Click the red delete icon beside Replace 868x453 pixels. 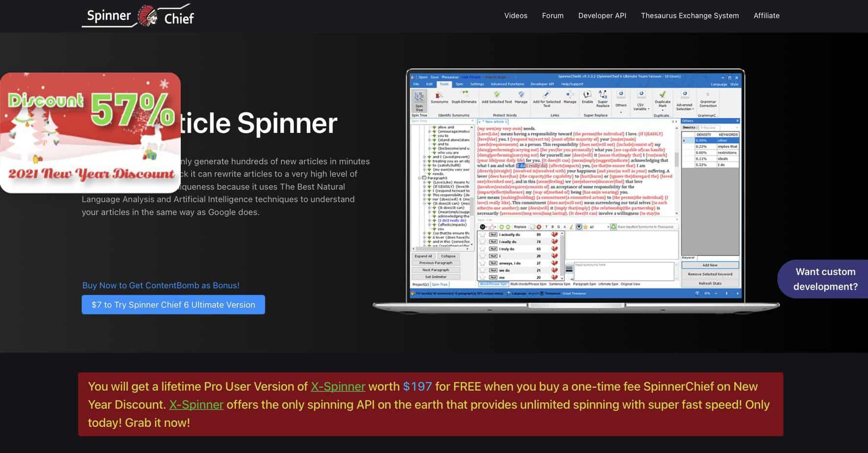(539, 227)
